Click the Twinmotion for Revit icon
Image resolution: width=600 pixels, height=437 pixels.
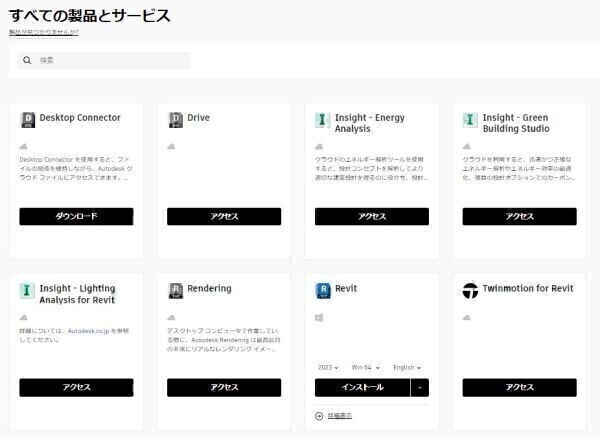click(x=470, y=290)
